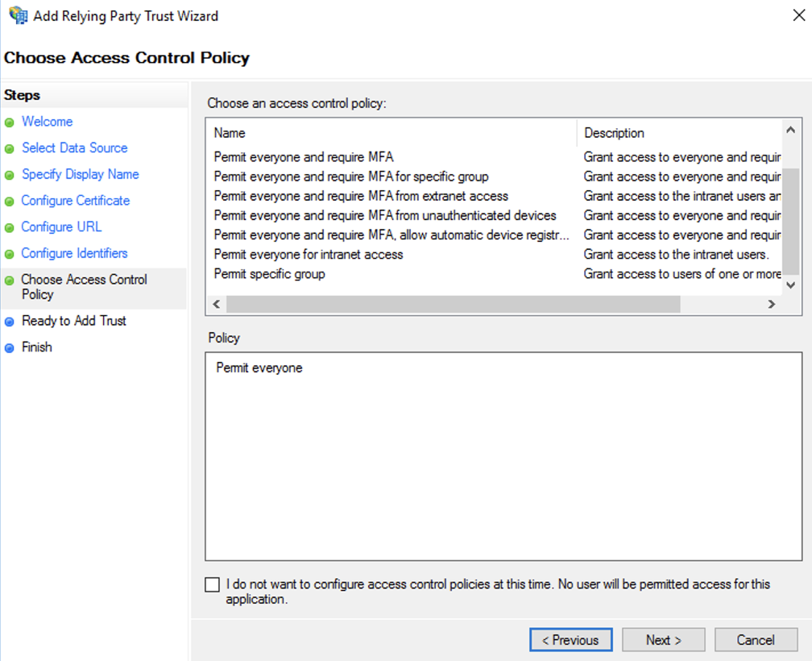Open the Configure Certificate step
The image size is (812, 661).
[76, 201]
